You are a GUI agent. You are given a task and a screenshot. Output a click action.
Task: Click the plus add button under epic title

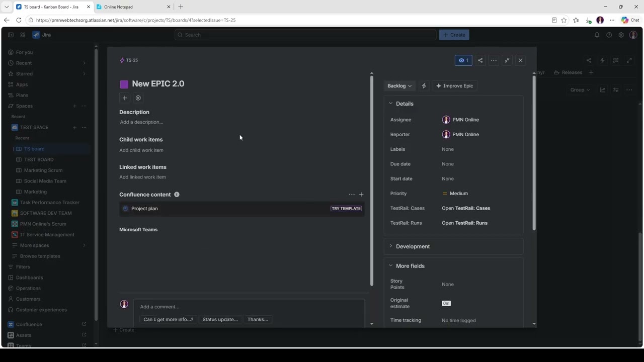point(125,98)
